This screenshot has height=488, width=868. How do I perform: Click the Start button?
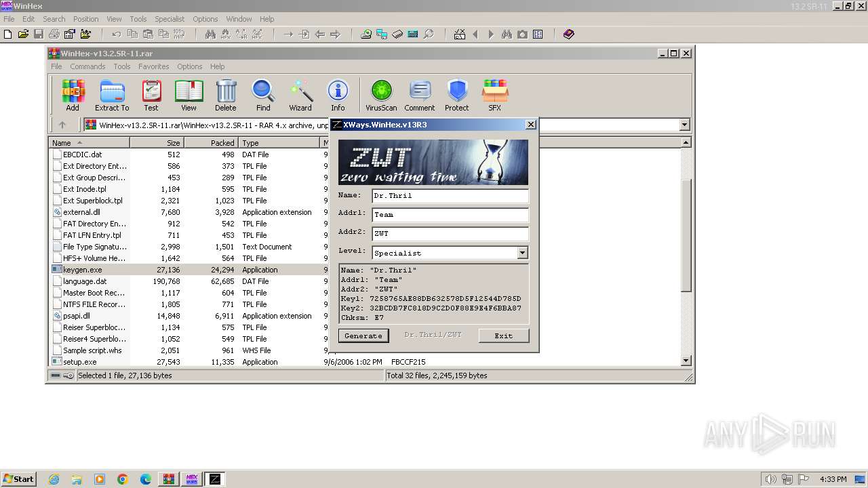(18, 479)
